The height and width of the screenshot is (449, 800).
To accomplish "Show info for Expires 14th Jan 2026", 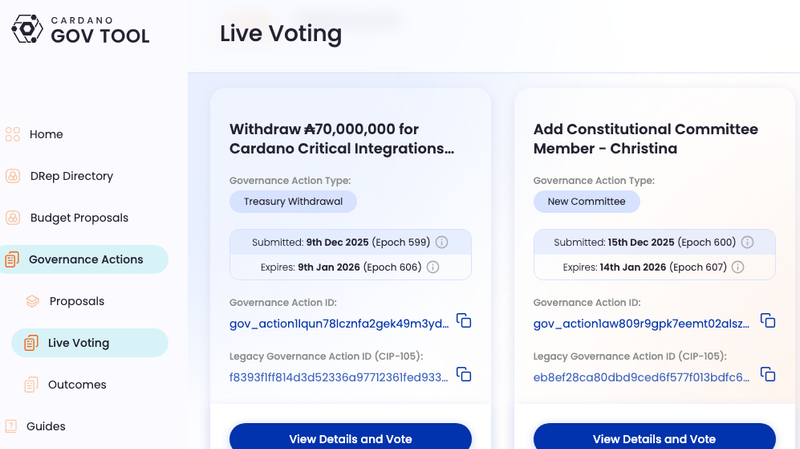I will pyautogui.click(x=738, y=267).
